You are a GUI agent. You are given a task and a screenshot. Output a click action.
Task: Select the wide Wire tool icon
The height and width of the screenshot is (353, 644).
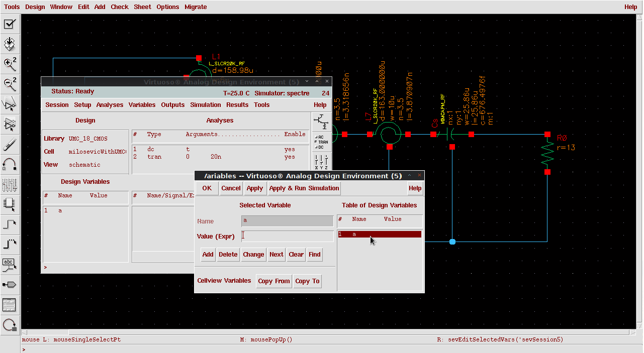pyautogui.click(x=10, y=245)
